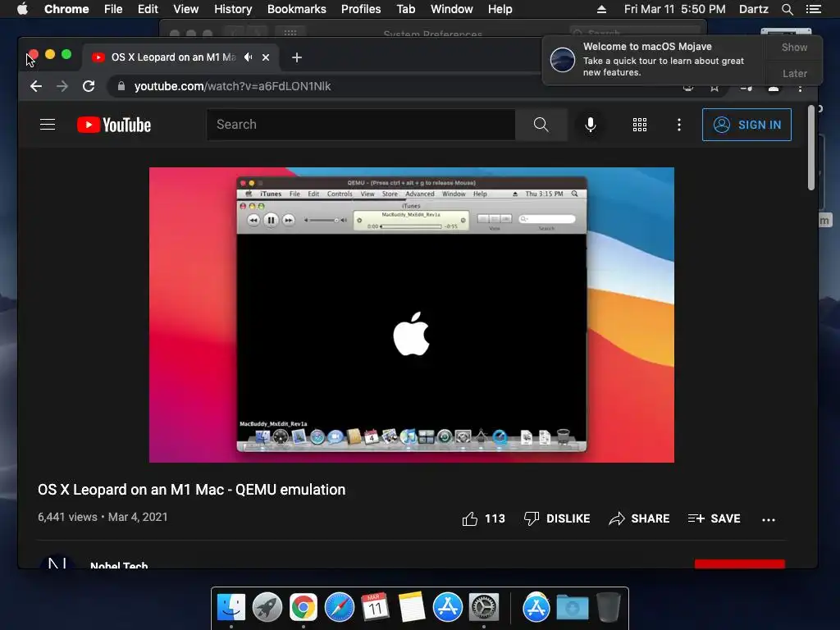Open the History menu
Viewport: 840px width, 630px height.
click(x=233, y=9)
